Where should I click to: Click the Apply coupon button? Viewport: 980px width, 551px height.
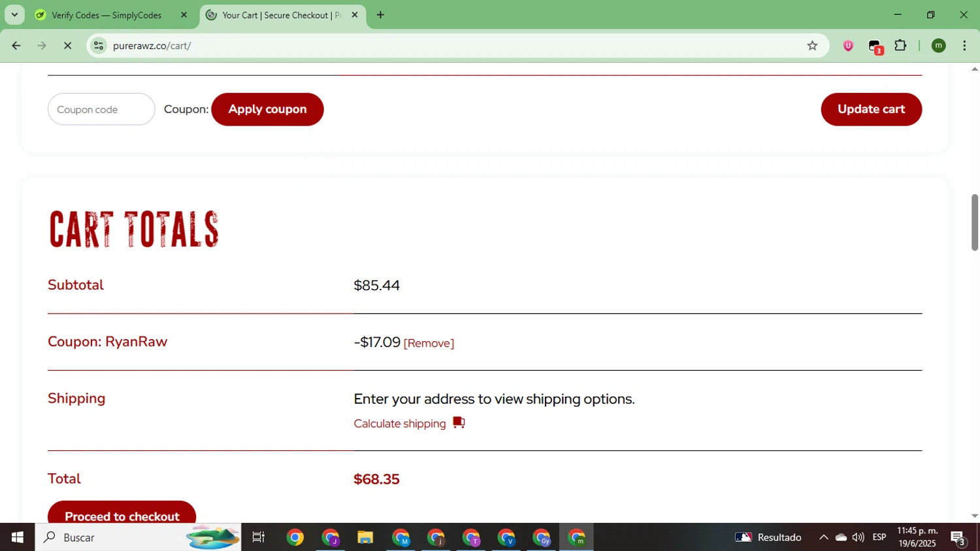click(267, 109)
